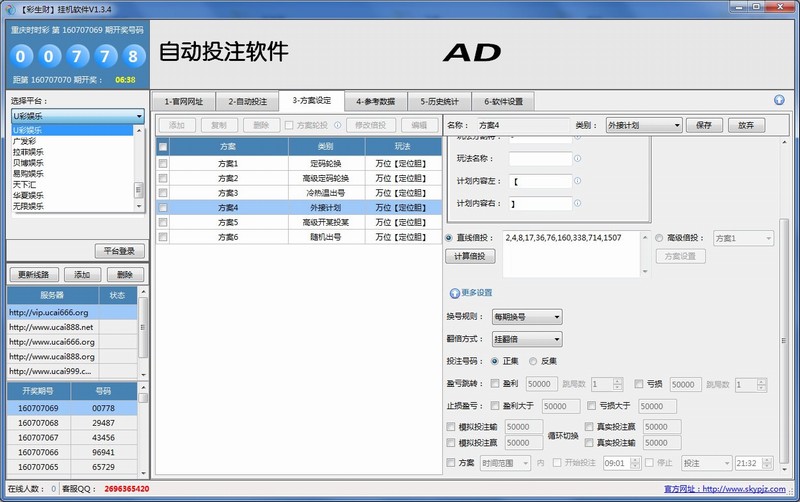
Task: Click info icon beside 玩法名称 field
Action: click(577, 158)
